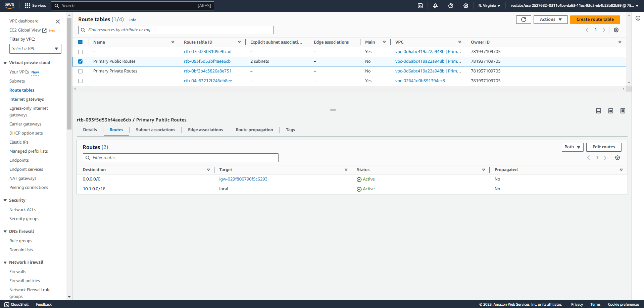Expand the Both routes filter dropdown
Image resolution: width=644 pixels, height=308 pixels.
click(x=572, y=147)
